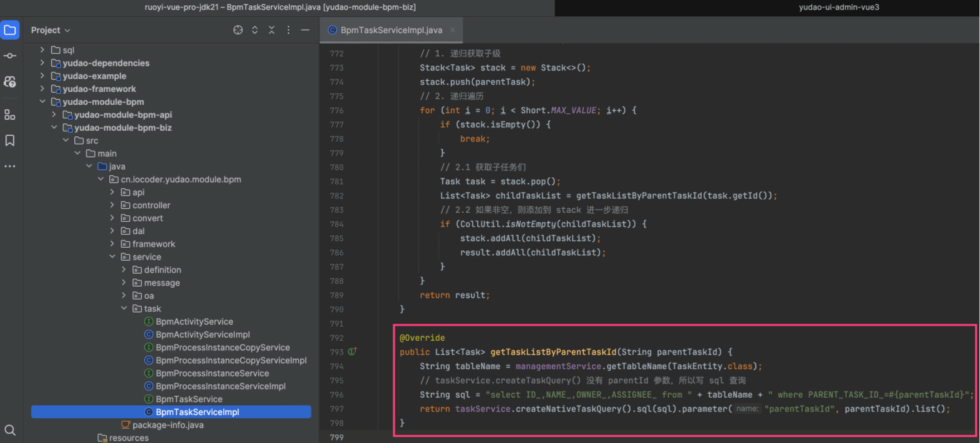980x443 pixels.
Task: Expand the controller package
Action: (x=113, y=205)
